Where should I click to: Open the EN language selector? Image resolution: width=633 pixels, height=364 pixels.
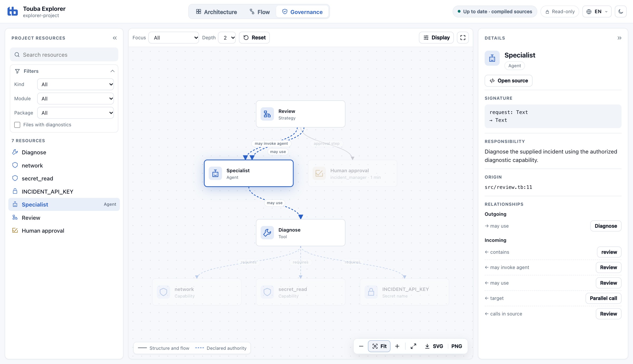(597, 12)
